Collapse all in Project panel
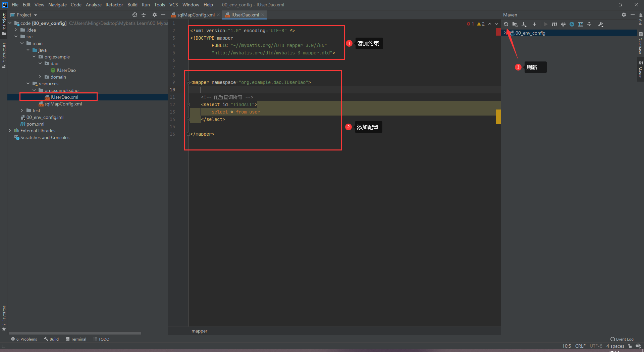 [x=144, y=15]
